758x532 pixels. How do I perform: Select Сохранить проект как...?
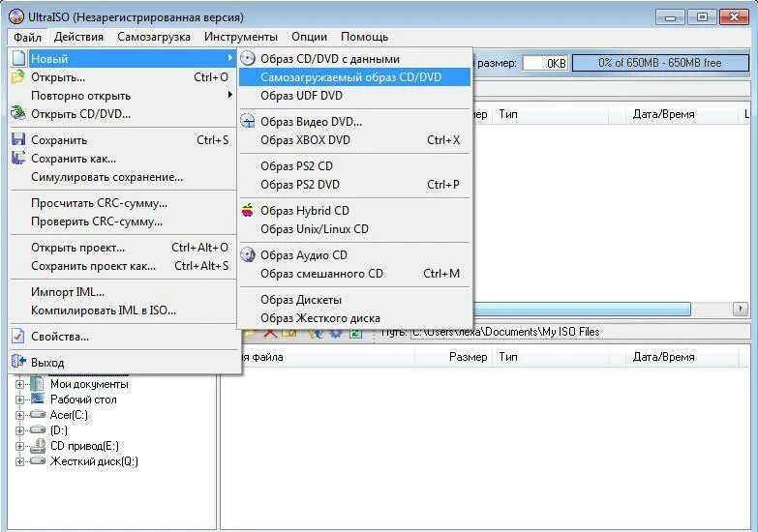click(x=123, y=266)
